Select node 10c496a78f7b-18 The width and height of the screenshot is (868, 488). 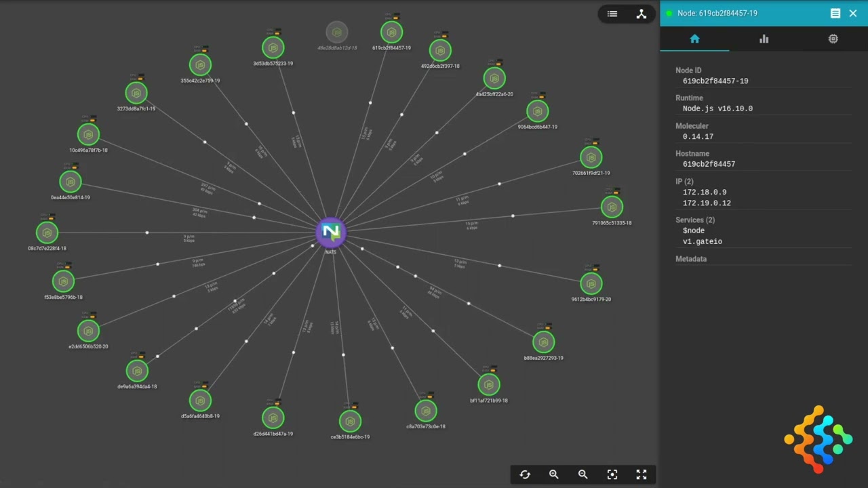coord(88,134)
